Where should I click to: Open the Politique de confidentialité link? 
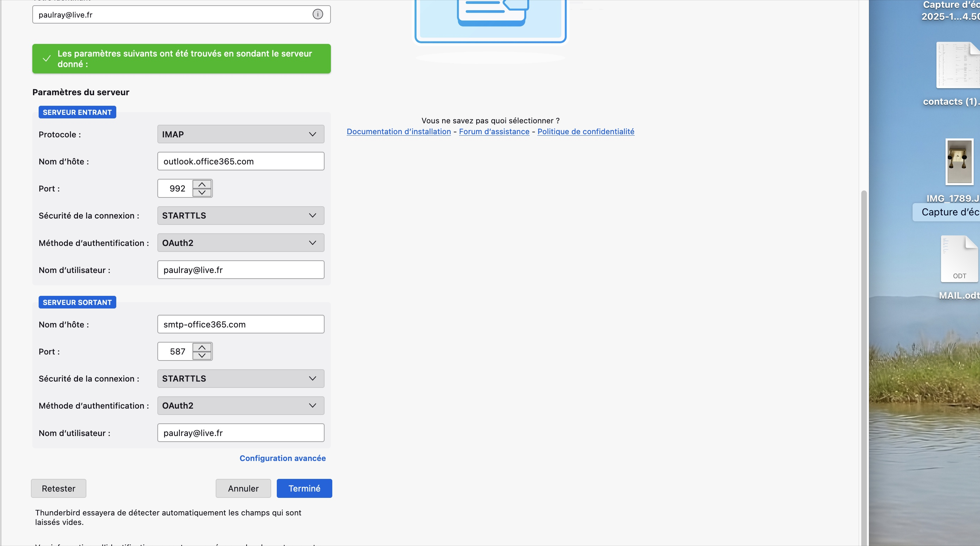point(586,132)
